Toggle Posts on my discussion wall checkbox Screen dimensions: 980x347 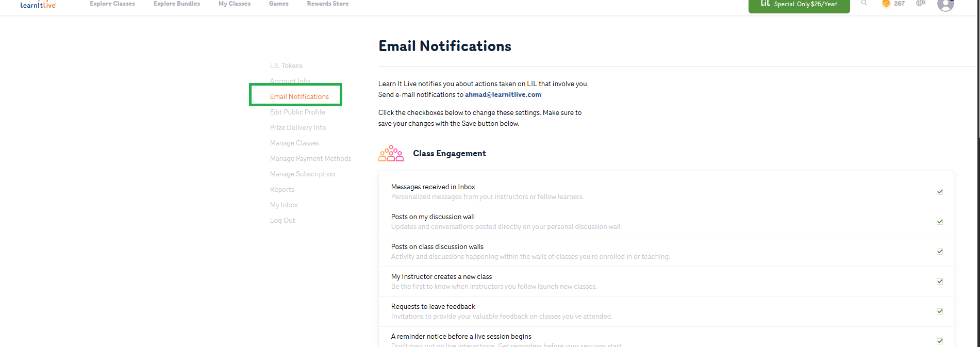tap(940, 222)
